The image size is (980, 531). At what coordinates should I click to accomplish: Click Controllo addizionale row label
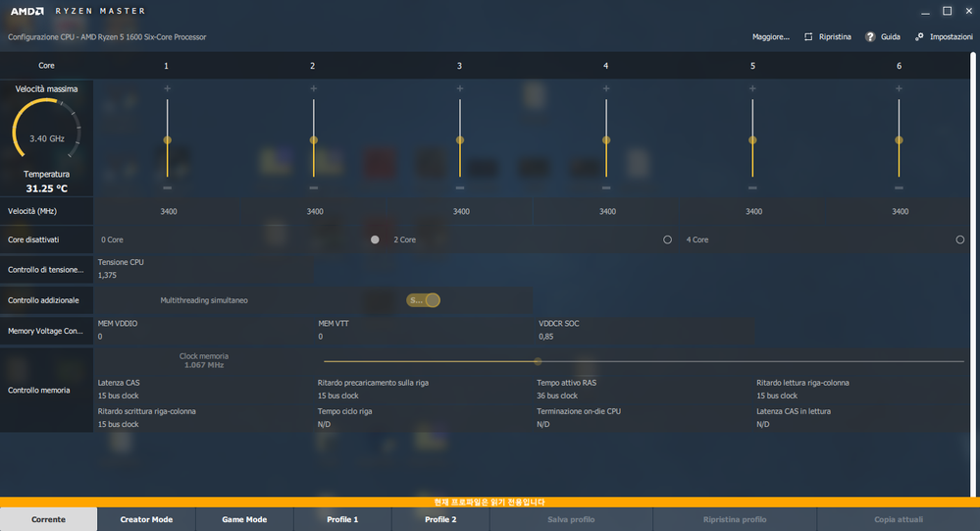(x=43, y=300)
